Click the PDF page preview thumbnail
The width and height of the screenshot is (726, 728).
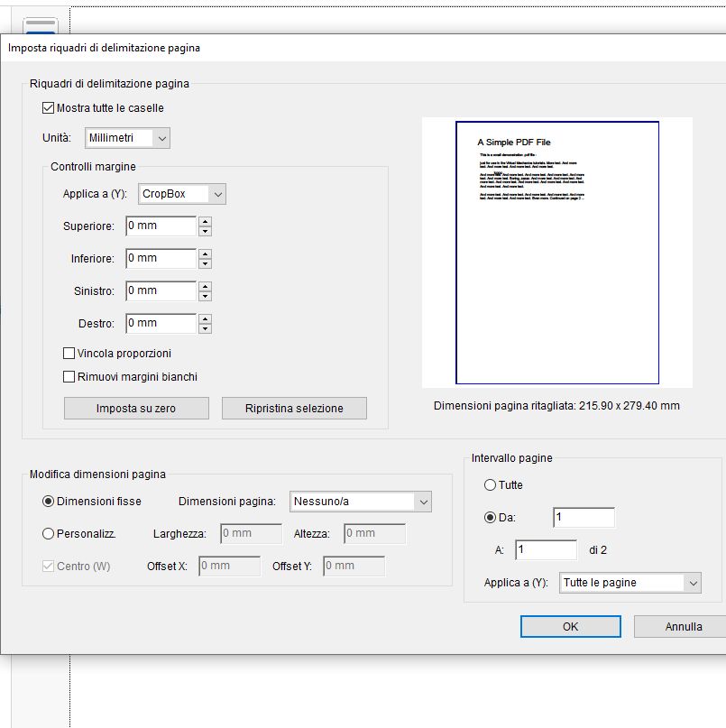(x=559, y=251)
